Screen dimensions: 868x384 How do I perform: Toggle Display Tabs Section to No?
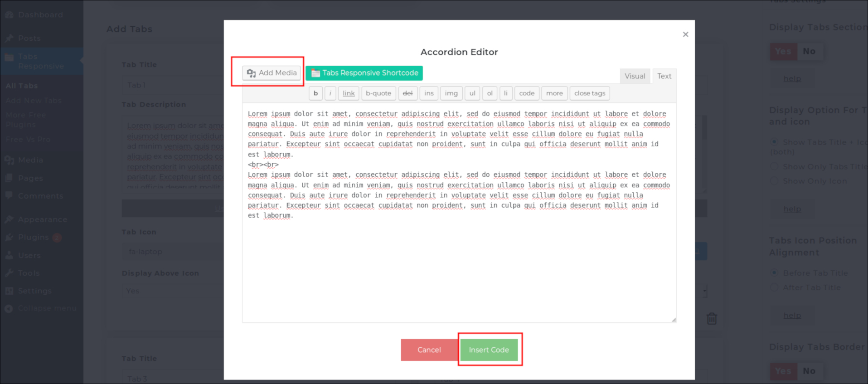(x=809, y=52)
